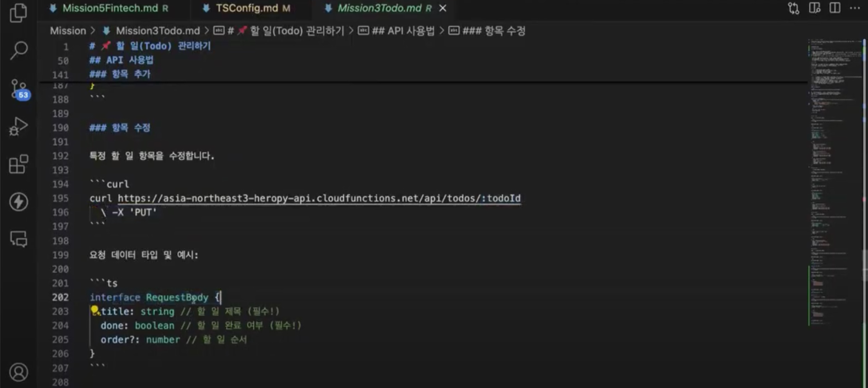Open the Explorer view in activity bar
This screenshot has height=388, width=868.
point(18,13)
